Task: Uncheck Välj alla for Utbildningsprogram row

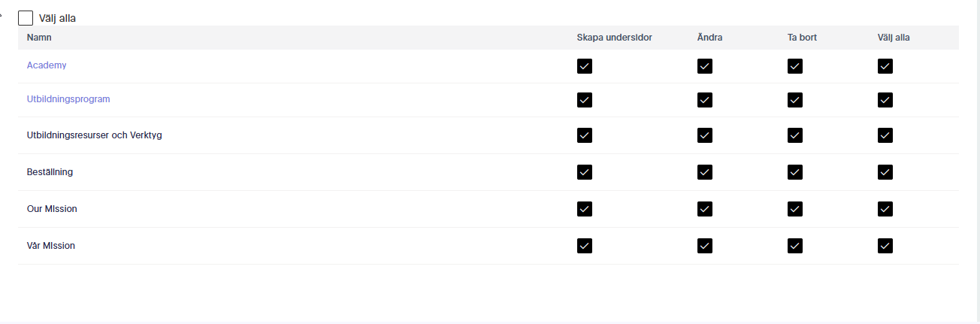Action: pos(885,100)
